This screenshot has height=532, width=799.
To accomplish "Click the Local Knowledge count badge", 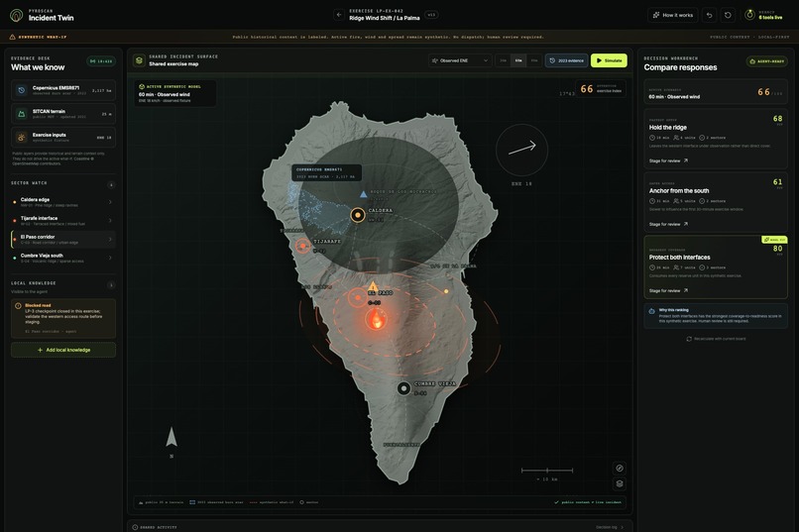I will [x=111, y=285].
